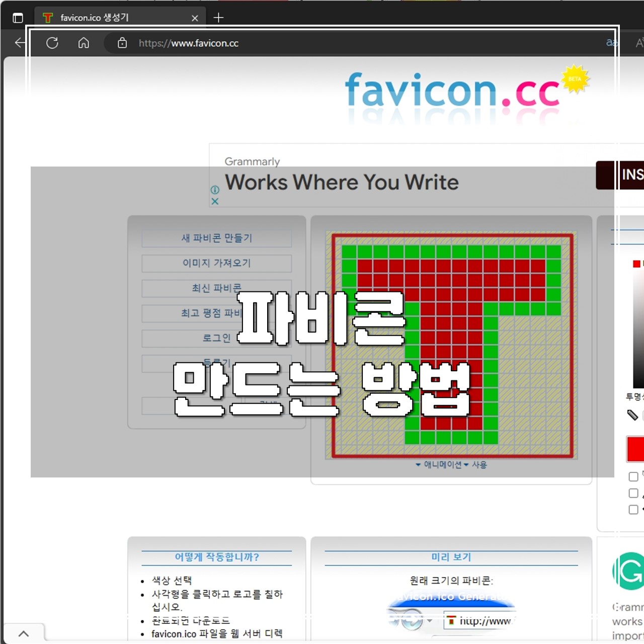Open 최고 평점 파비콘 list
This screenshot has height=644, width=644.
(x=217, y=313)
